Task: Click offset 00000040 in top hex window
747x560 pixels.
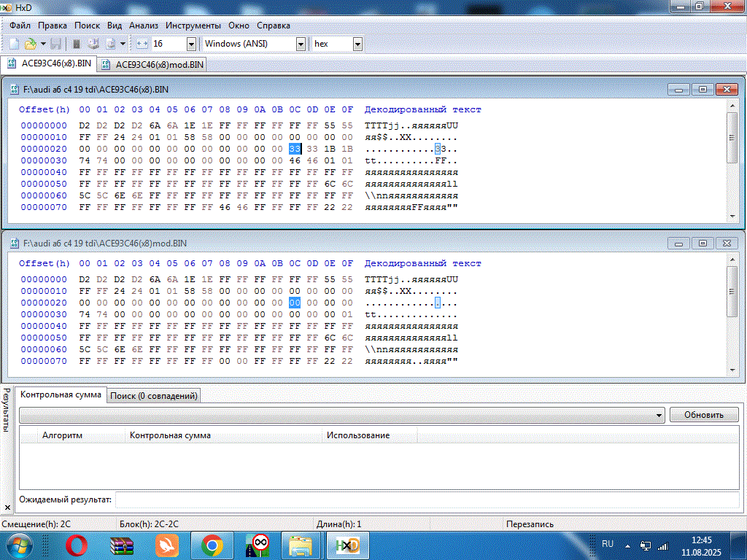Action: (44, 172)
